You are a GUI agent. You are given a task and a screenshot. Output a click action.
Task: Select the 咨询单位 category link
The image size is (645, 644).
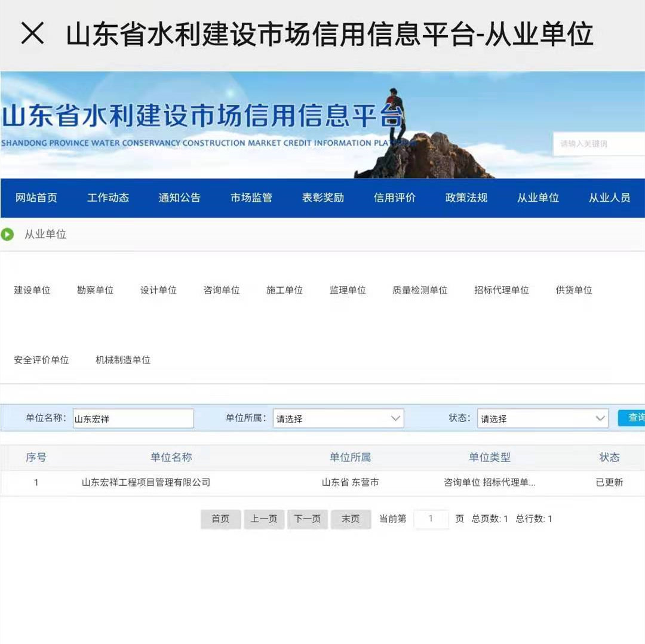[222, 290]
